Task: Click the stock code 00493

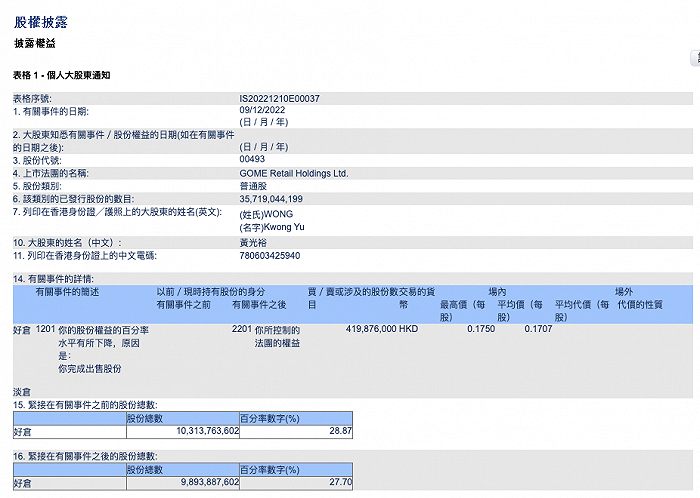Action: pyautogui.click(x=252, y=159)
